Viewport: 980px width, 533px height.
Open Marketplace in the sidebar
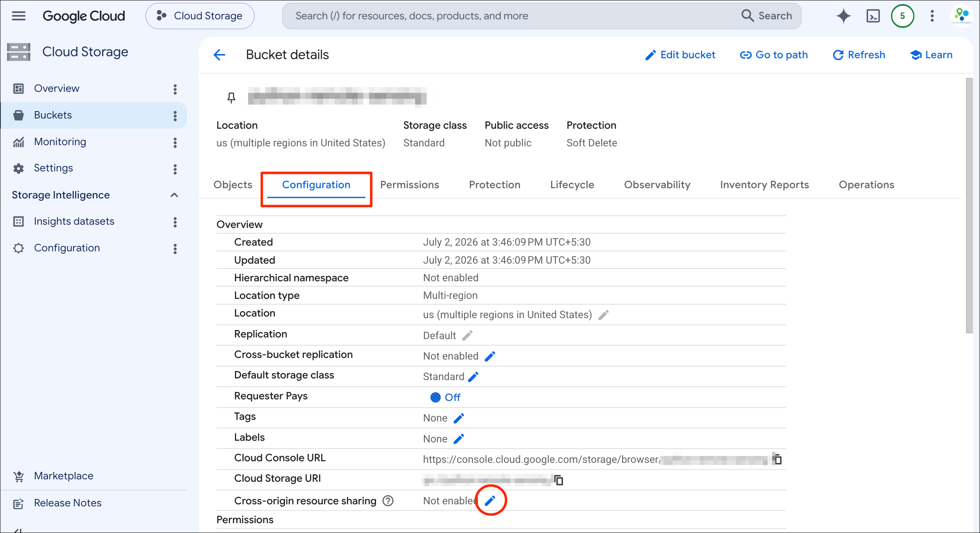point(64,476)
